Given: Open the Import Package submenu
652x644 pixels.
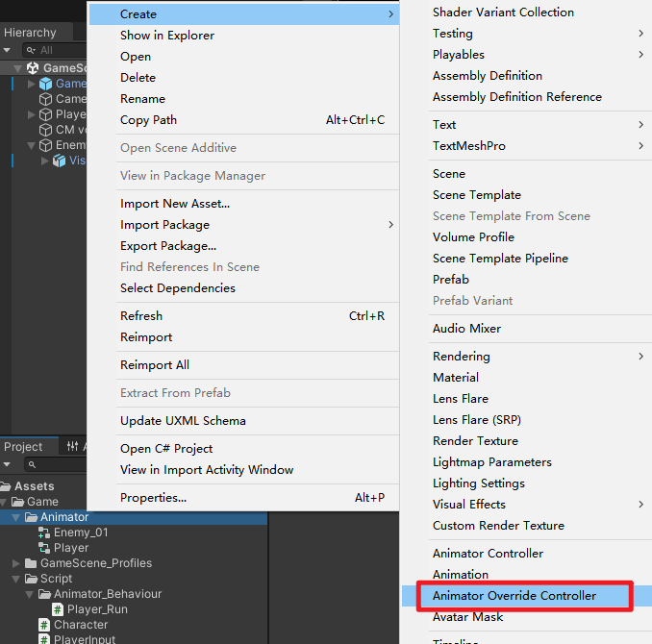Looking at the screenshot, I should 164,225.
